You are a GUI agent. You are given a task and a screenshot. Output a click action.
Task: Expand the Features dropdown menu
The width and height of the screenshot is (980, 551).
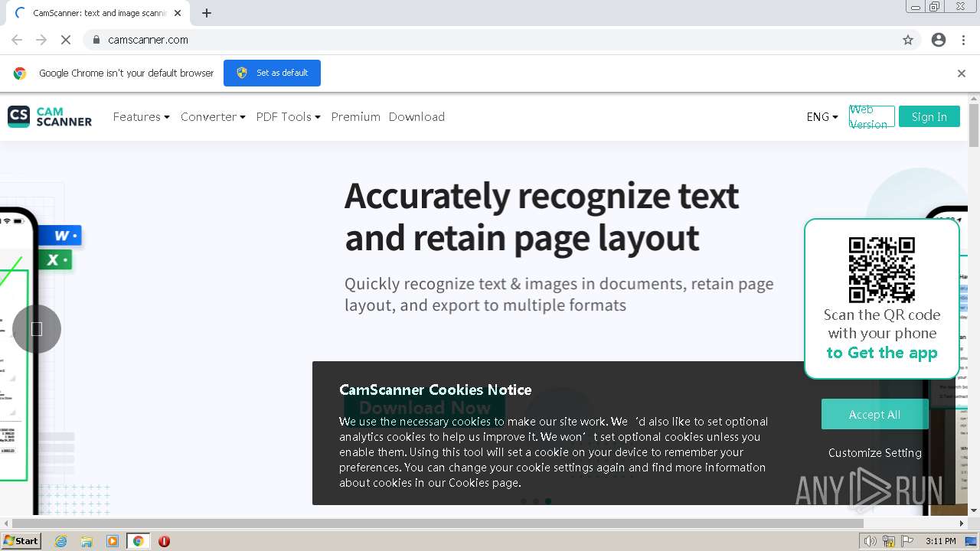(x=142, y=117)
